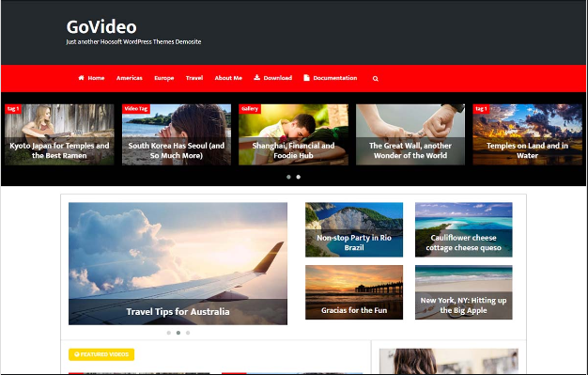Click the home icon in the navigation bar
Viewport: 588px width, 375px height.
tap(81, 78)
